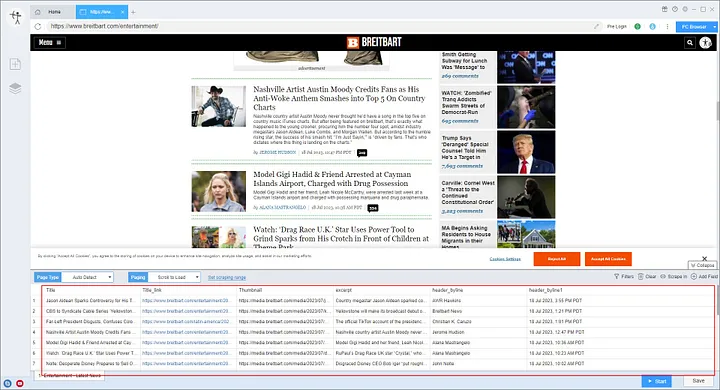This screenshot has height=390, width=720.
Task: Open the Paging Scroll to Load dropdown
Action: pyautogui.click(x=174, y=277)
